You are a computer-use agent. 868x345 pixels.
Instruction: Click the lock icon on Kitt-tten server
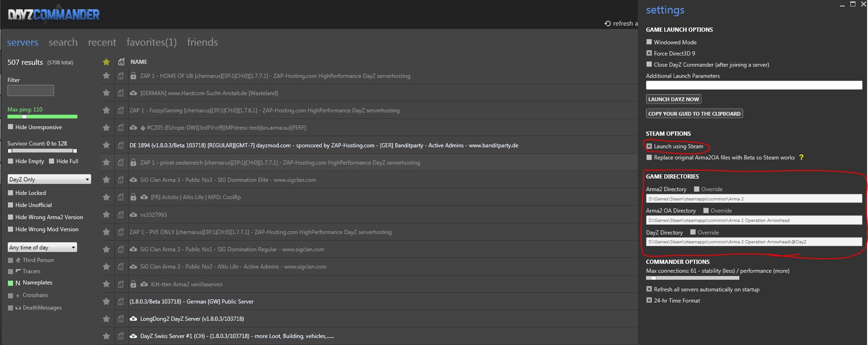tap(133, 284)
